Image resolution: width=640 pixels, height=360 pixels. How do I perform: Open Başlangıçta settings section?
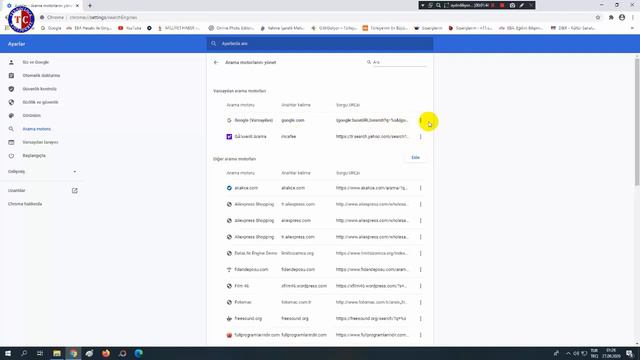(x=34, y=156)
